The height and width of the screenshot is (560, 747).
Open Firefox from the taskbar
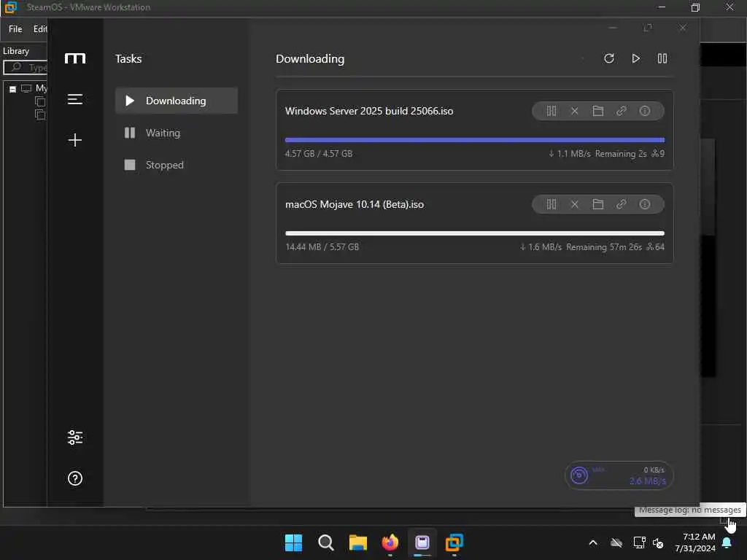(390, 542)
